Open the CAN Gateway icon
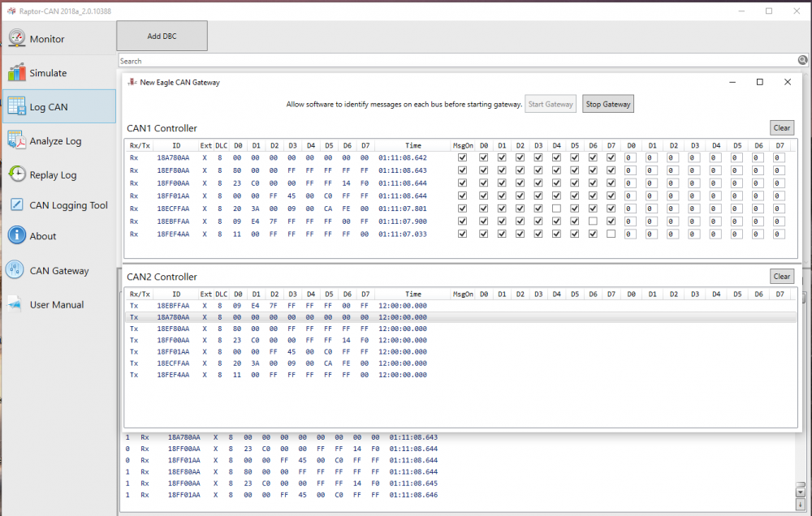 click(16, 271)
